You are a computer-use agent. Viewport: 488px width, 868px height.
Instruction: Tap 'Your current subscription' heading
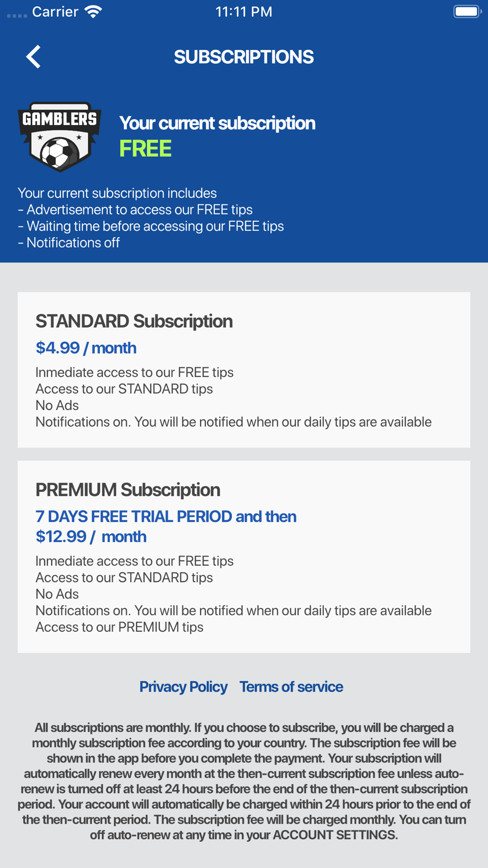tap(217, 123)
